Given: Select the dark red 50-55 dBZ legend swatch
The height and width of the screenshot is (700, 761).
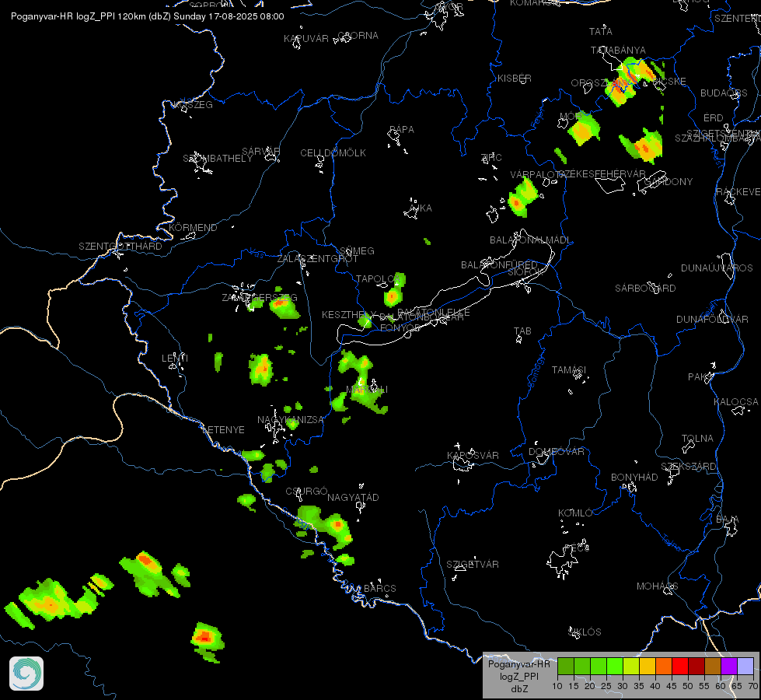Looking at the screenshot, I should pos(696,667).
